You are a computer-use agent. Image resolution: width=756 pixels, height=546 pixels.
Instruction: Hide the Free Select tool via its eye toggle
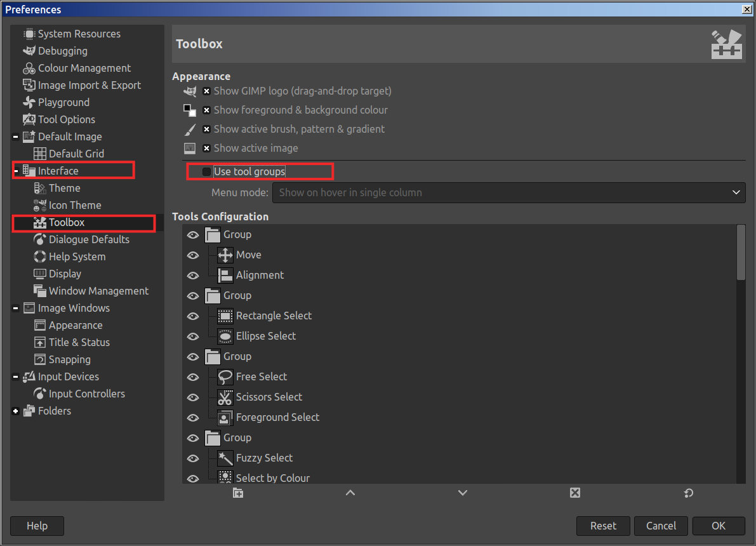click(192, 376)
